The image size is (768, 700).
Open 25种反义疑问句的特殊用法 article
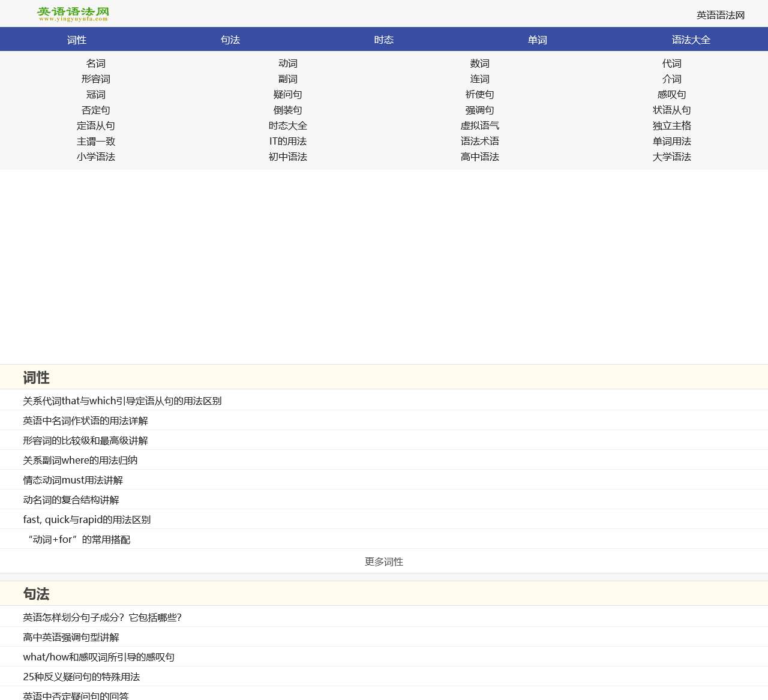tap(82, 677)
